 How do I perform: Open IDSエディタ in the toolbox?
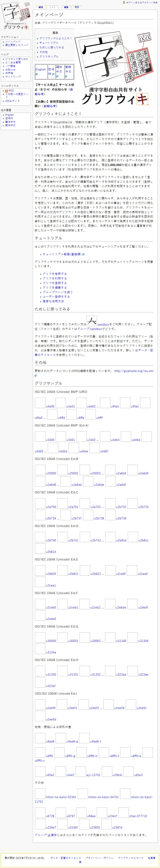point(12,101)
